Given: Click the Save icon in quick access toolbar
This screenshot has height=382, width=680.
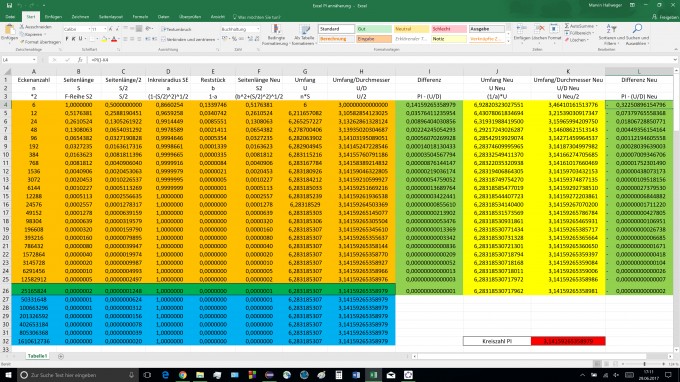Looking at the screenshot, I should 9,6.
